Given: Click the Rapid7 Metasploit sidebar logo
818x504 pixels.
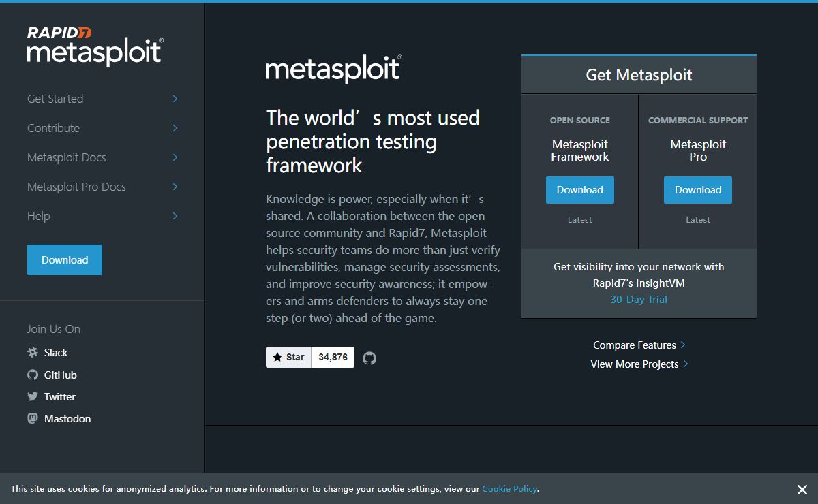Looking at the screenshot, I should pos(95,46).
